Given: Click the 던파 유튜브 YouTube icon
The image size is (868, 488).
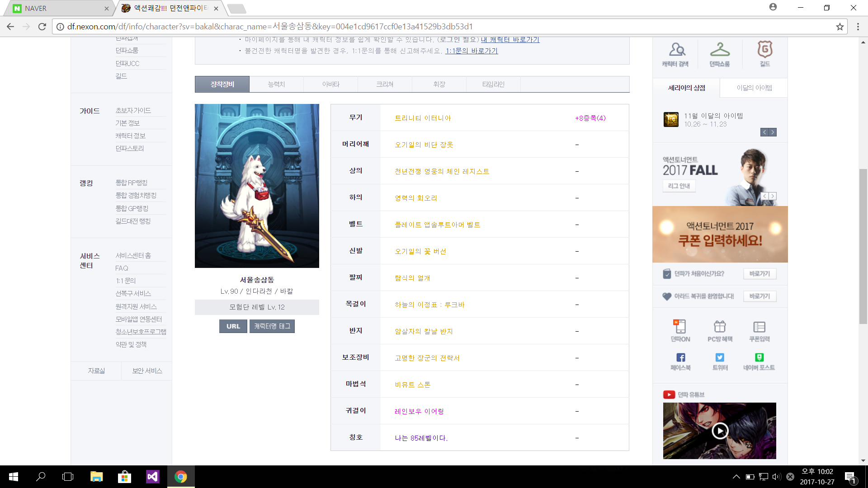Looking at the screenshot, I should click(x=669, y=394).
